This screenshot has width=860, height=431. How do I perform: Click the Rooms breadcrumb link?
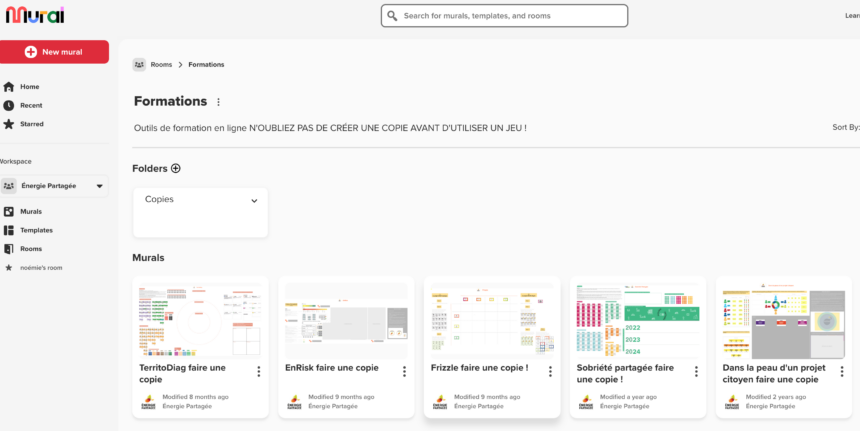point(161,65)
